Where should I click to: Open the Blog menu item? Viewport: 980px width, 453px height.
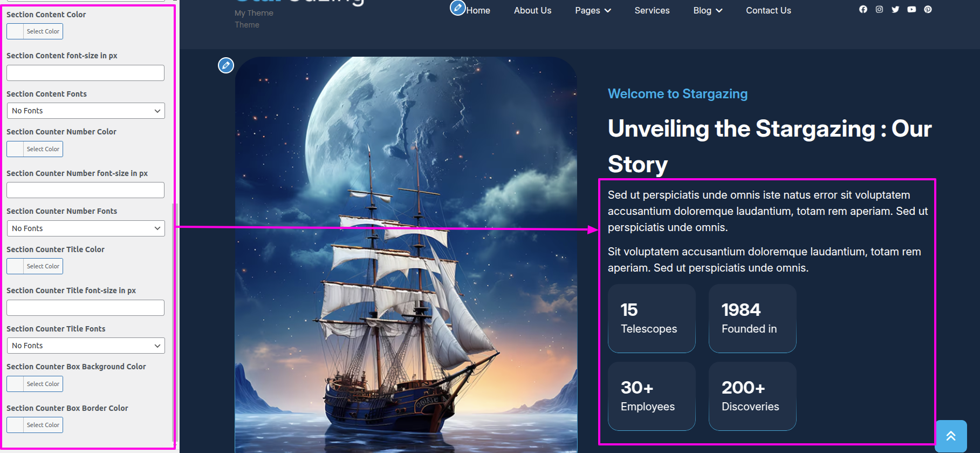[x=708, y=10]
